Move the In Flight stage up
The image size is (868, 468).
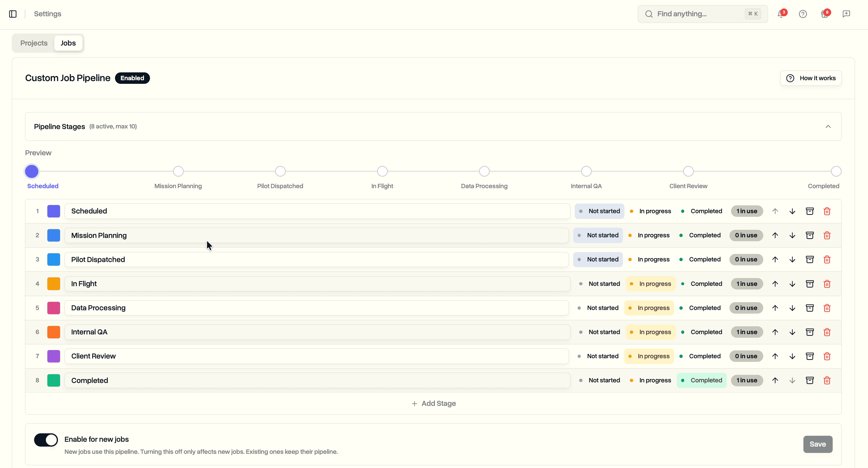[x=775, y=283]
